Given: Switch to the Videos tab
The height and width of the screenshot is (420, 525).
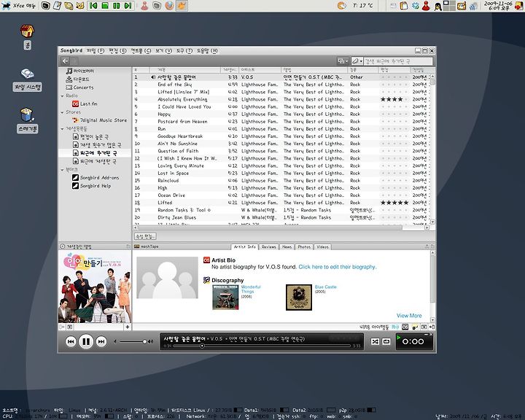Looking at the screenshot, I should (323, 247).
